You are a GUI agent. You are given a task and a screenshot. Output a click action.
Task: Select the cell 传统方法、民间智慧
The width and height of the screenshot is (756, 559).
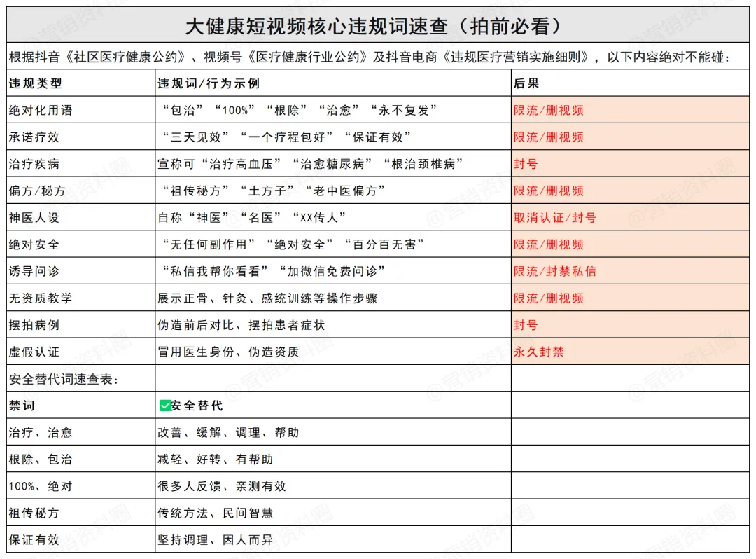pyautogui.click(x=333, y=513)
